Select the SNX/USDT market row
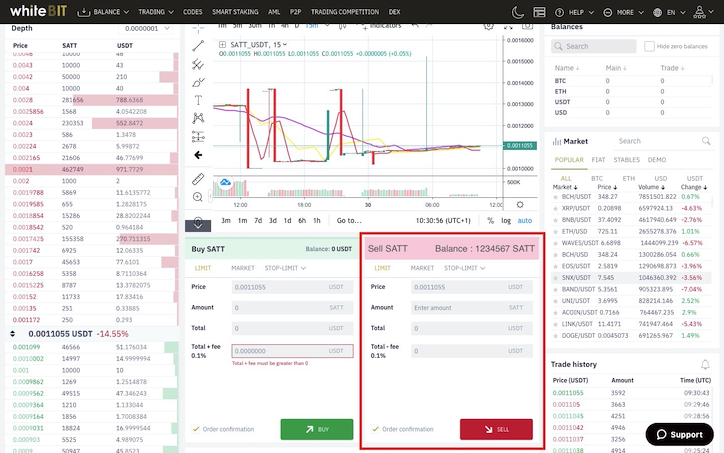The image size is (724, 453). (631, 278)
